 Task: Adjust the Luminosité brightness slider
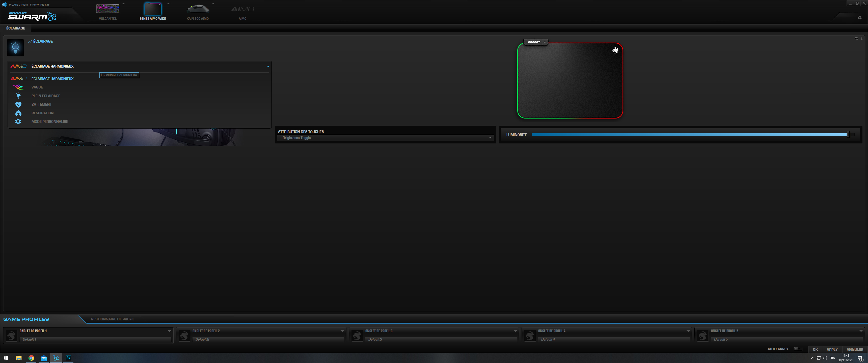tap(848, 135)
